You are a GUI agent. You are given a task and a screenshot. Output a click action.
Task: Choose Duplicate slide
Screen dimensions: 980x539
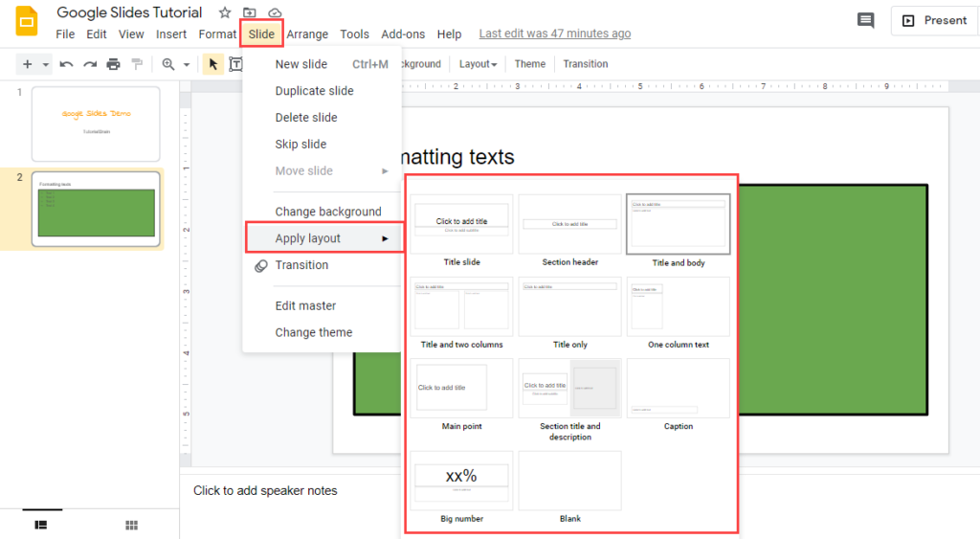click(x=322, y=91)
